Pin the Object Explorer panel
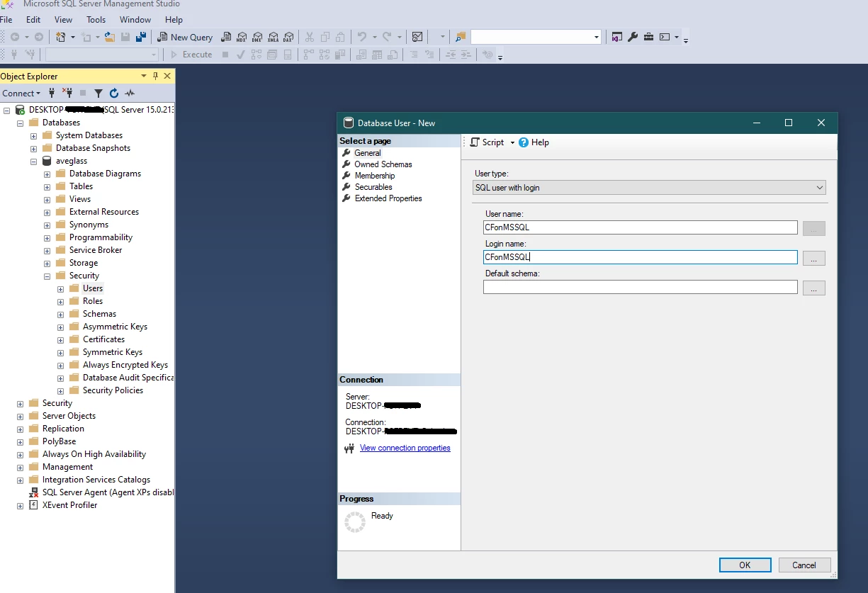 coord(156,76)
